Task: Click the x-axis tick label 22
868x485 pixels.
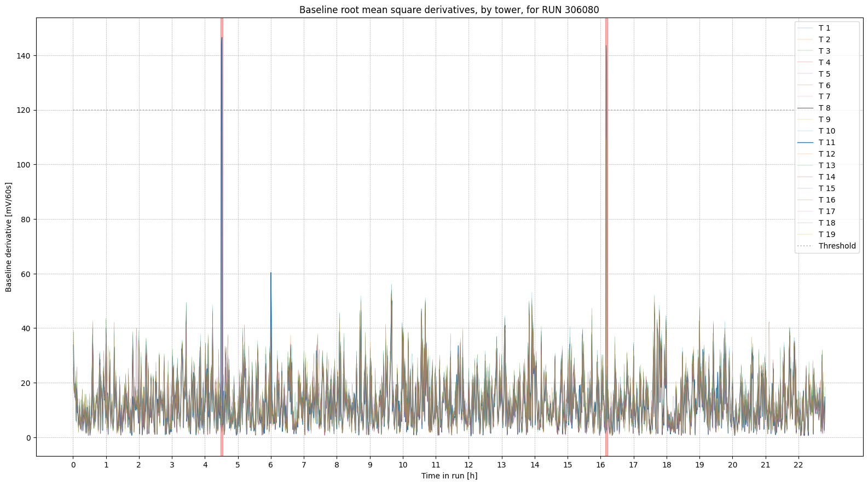Action: pos(798,465)
